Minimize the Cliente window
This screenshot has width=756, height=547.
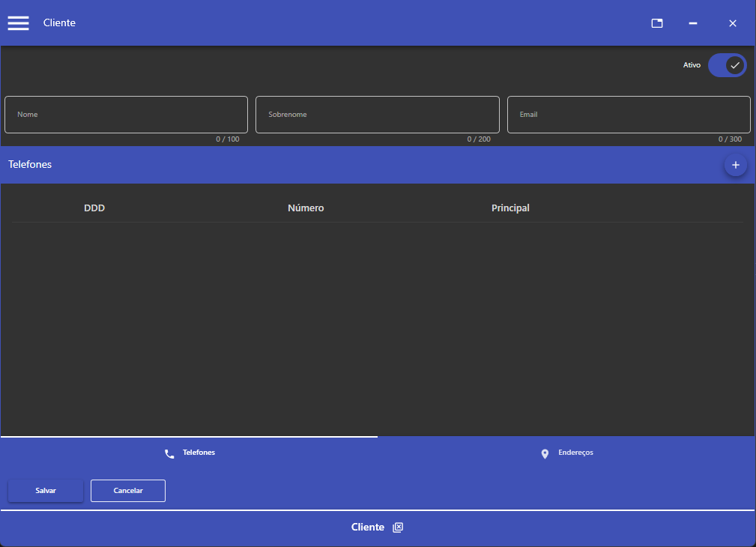[x=693, y=23]
